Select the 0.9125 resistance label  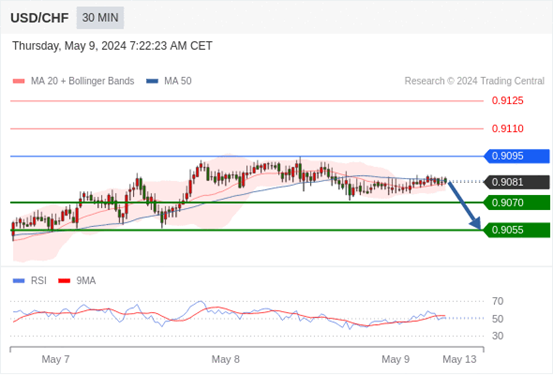tap(508, 101)
